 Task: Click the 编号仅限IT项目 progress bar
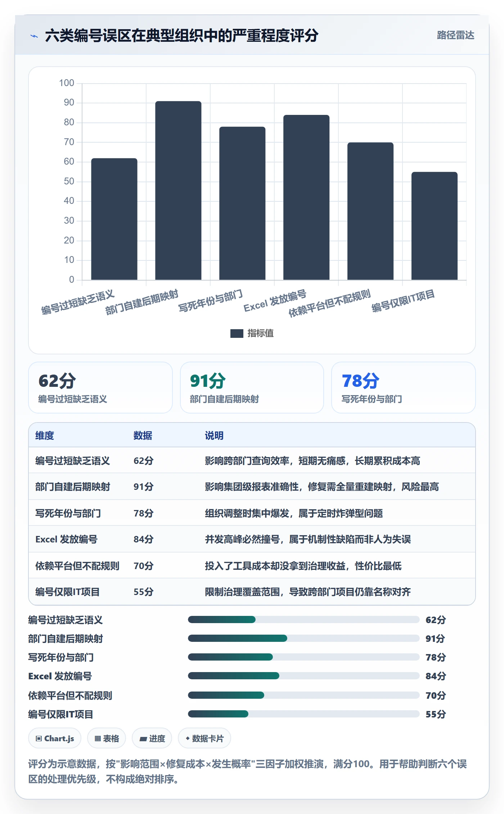pyautogui.click(x=303, y=714)
